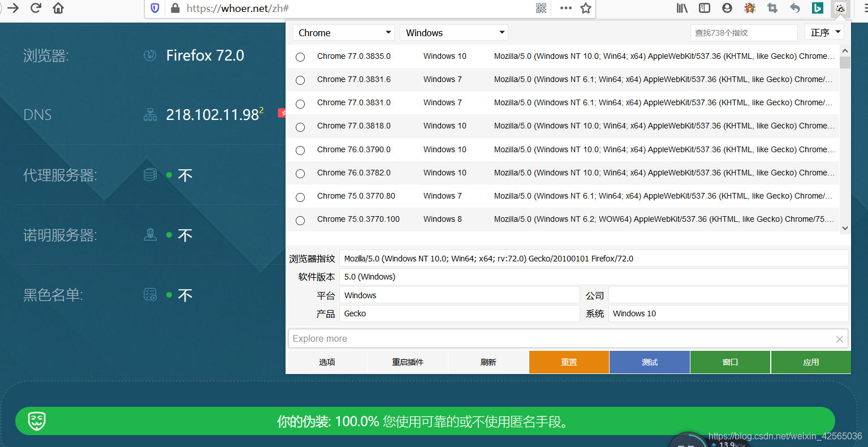
Task: Click the orange house extension icon
Action: click(750, 8)
